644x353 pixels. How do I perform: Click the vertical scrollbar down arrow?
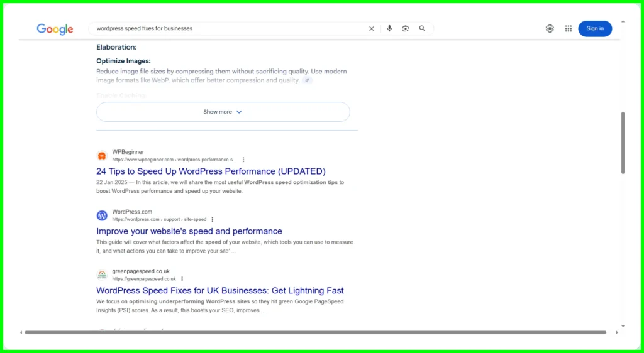coord(623,326)
